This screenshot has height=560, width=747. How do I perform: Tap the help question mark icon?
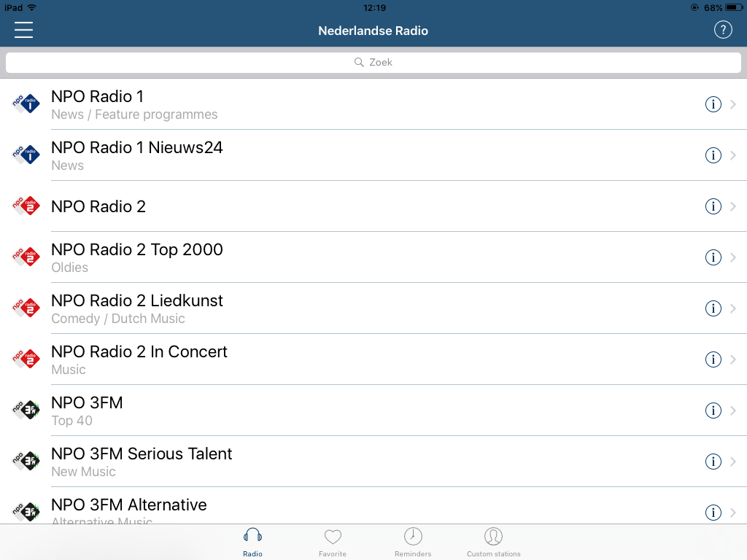pos(722,30)
